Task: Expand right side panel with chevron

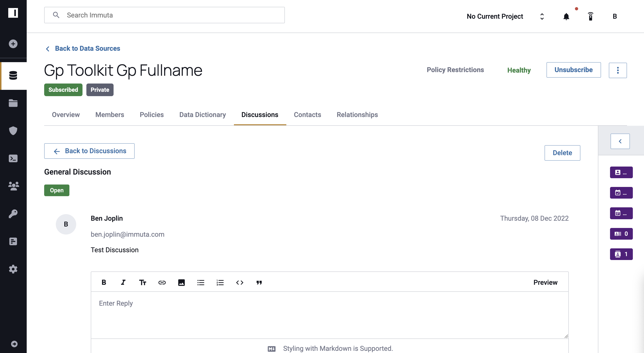Action: [620, 141]
